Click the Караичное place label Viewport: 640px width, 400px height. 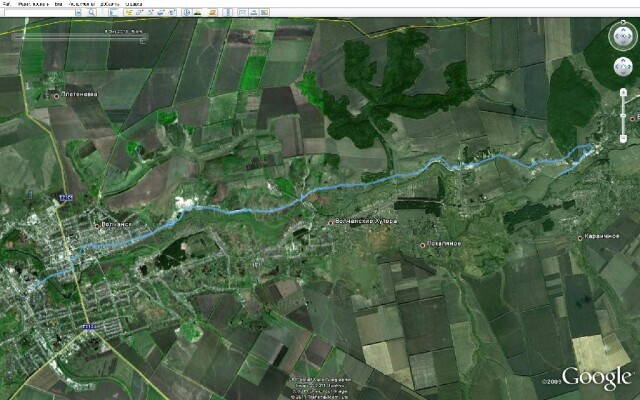coord(602,236)
